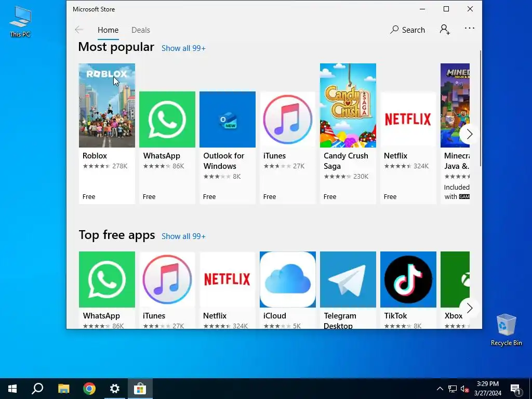
Task: Open File Explorer from taskbar
Action: [x=63, y=389]
